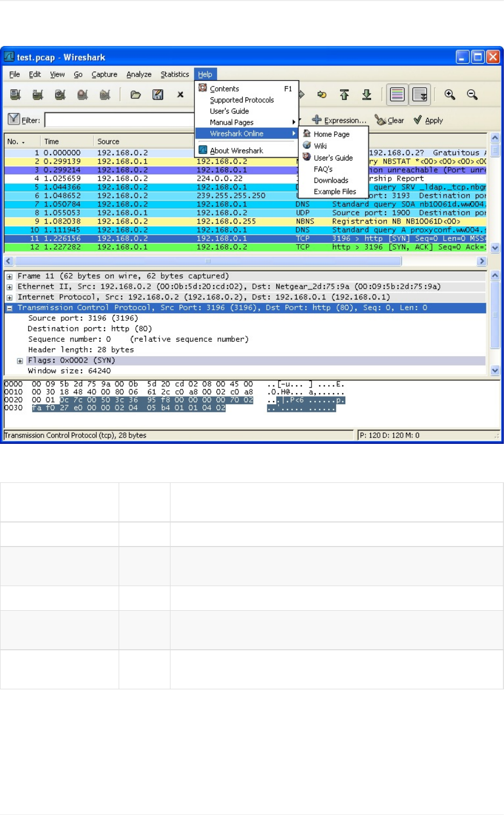The image size is (504, 815).
Task: Toggle auto scroll in live capture icon
Action: click(420, 95)
